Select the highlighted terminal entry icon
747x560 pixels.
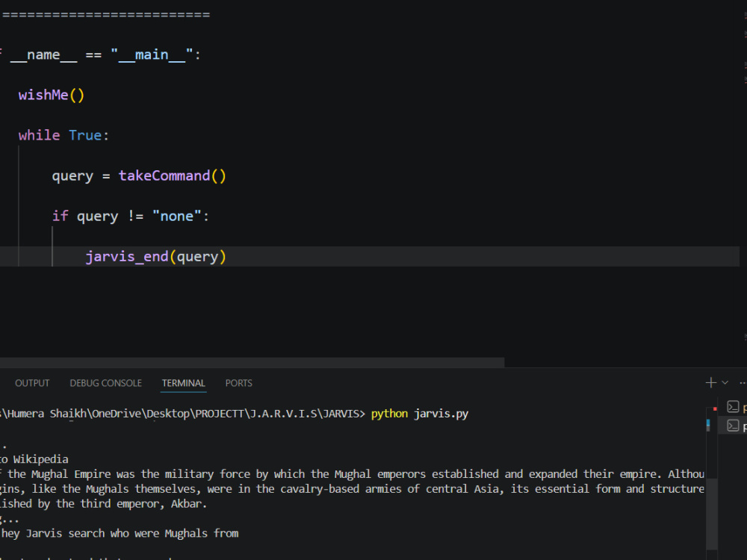[x=733, y=426]
